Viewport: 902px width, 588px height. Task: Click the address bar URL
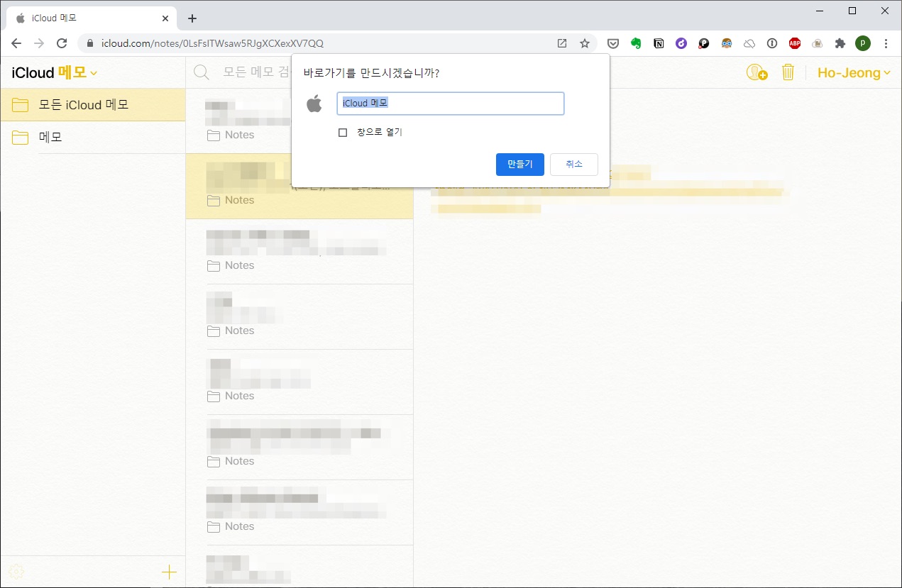pyautogui.click(x=212, y=43)
